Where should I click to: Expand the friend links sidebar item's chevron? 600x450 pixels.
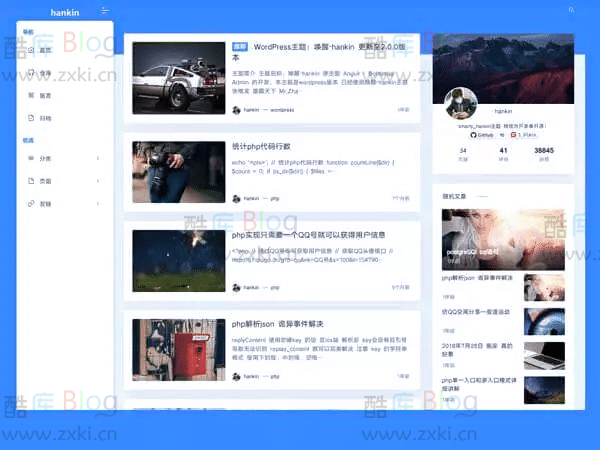[x=98, y=204]
